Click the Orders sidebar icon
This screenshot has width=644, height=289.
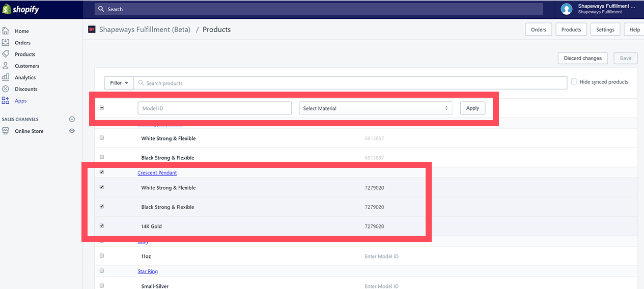coord(6,42)
